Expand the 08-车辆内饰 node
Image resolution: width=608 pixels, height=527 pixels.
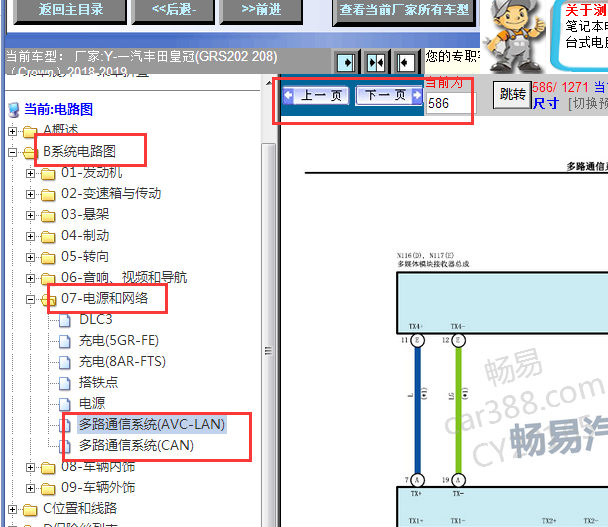[x=30, y=468]
